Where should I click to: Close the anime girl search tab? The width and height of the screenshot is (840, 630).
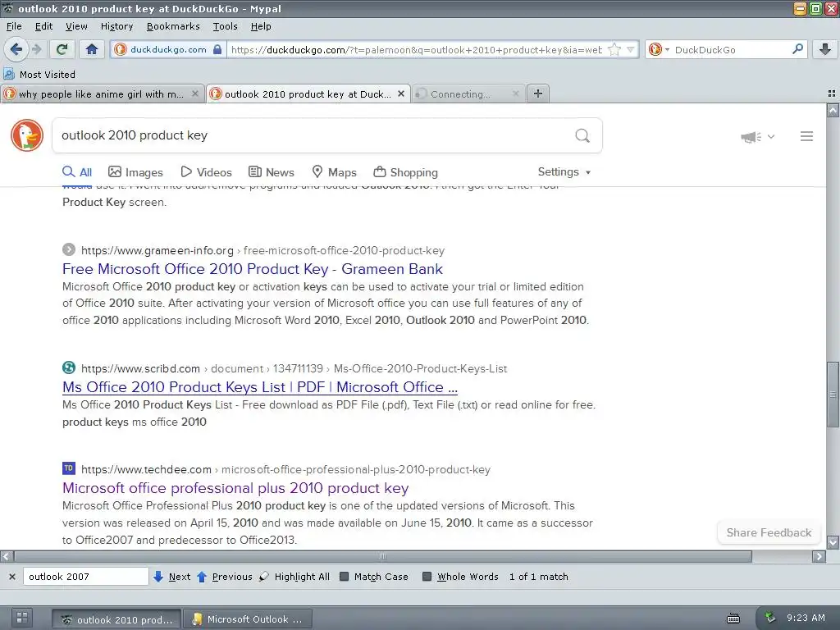pos(195,94)
